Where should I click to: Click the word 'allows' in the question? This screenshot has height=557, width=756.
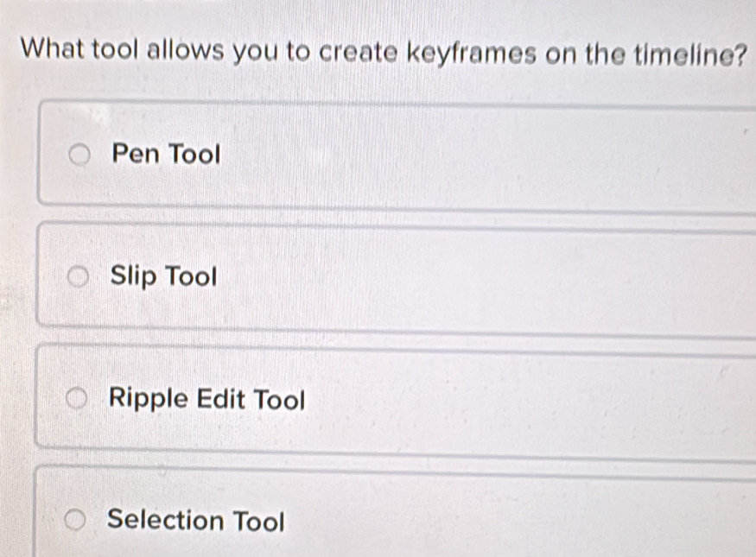186,49
